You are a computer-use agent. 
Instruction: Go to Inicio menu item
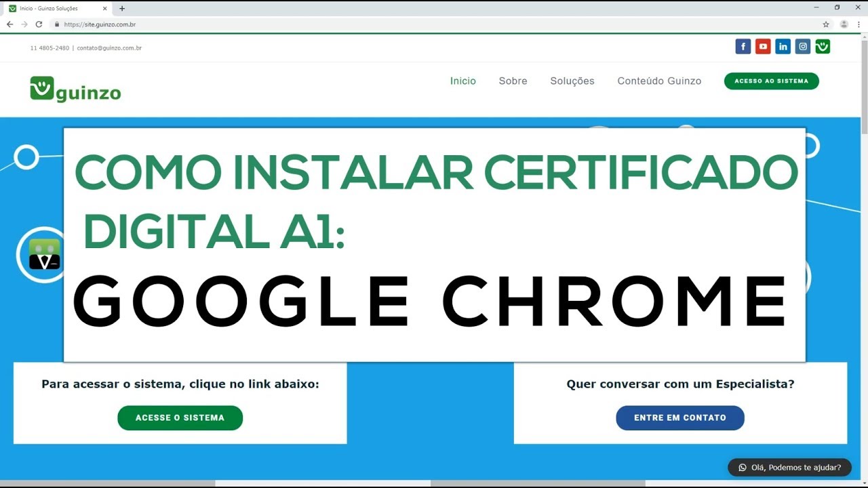click(463, 81)
